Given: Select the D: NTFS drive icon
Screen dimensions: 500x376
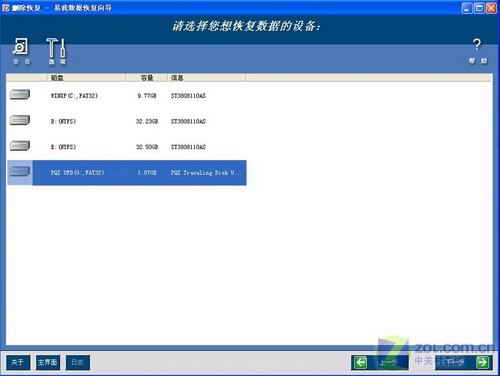Looking at the screenshot, I should coord(20,120).
